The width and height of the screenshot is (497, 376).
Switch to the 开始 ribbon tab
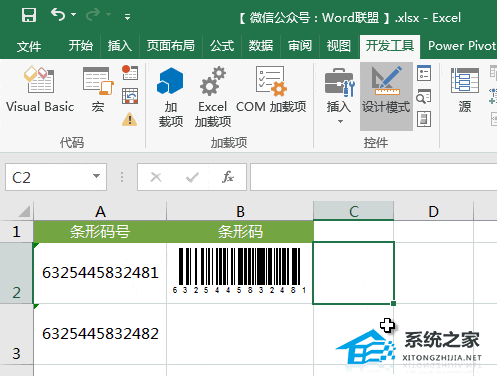click(x=81, y=46)
